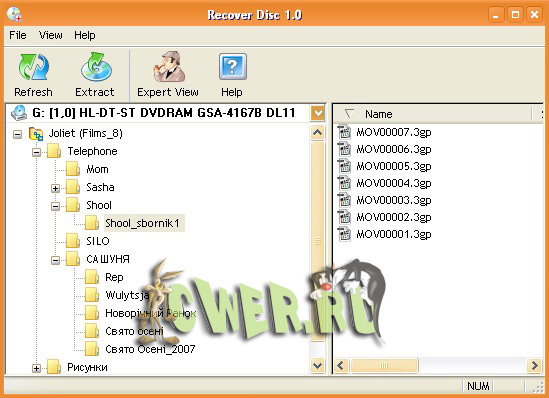
Task: Click the file list left scroll arrow
Action: coord(341,365)
